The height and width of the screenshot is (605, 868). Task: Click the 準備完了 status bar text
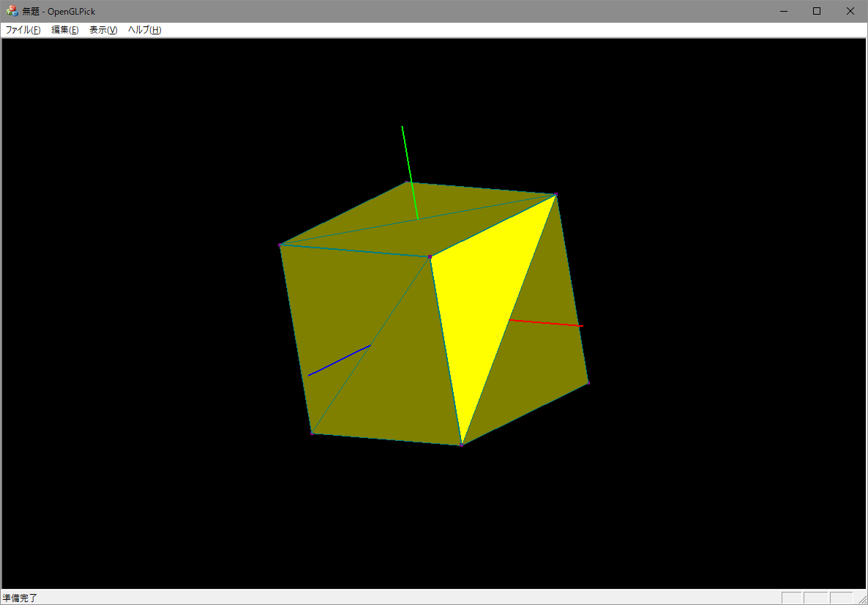click(x=20, y=598)
